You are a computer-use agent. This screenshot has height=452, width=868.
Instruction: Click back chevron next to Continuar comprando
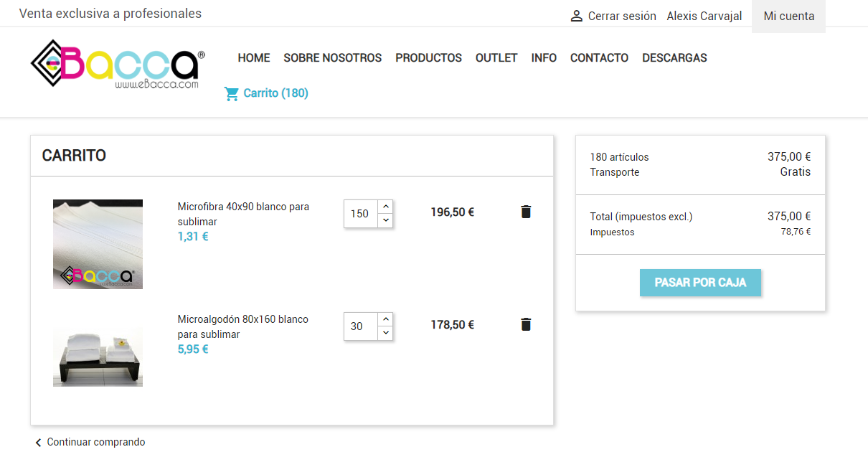tap(39, 442)
